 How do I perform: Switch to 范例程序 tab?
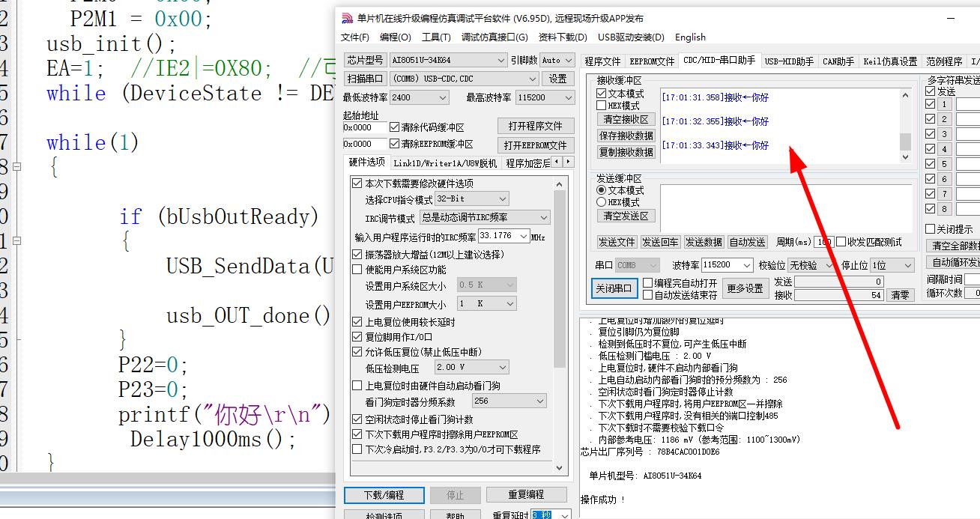tap(943, 61)
